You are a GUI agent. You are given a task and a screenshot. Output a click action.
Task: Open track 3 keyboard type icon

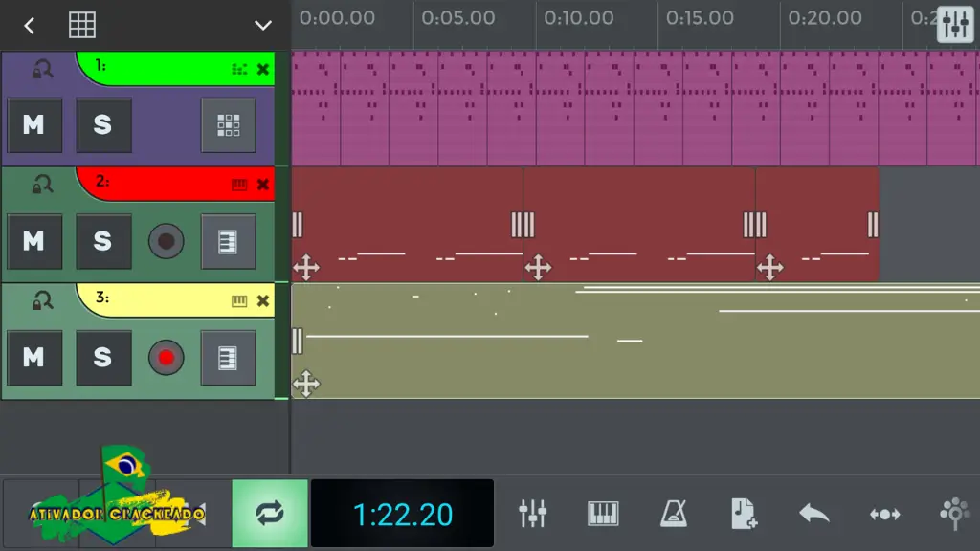(x=239, y=301)
